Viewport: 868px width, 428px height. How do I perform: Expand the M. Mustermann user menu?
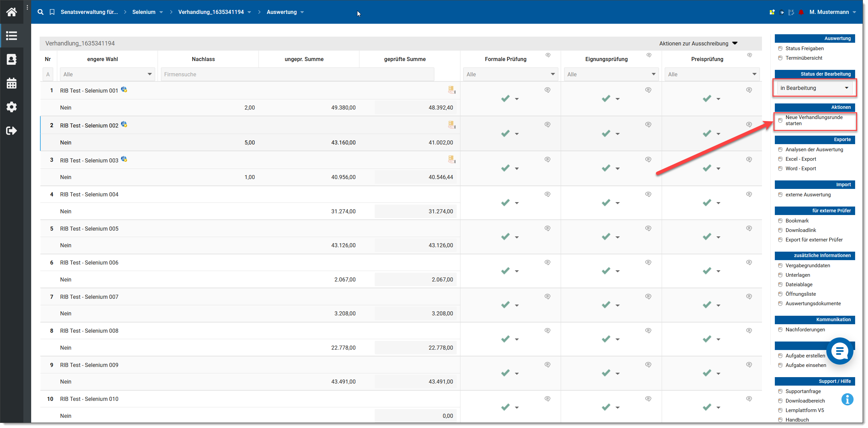point(832,12)
